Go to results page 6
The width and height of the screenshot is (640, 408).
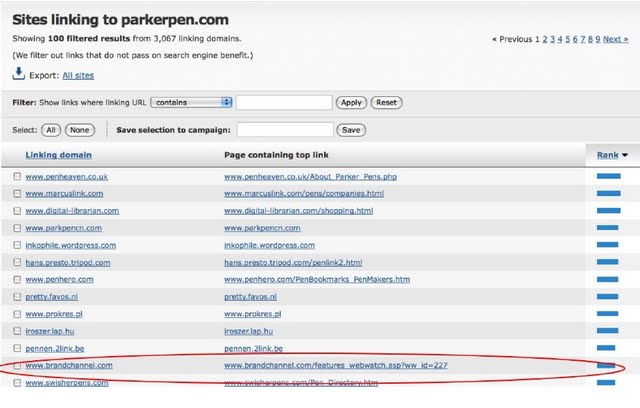tap(575, 39)
